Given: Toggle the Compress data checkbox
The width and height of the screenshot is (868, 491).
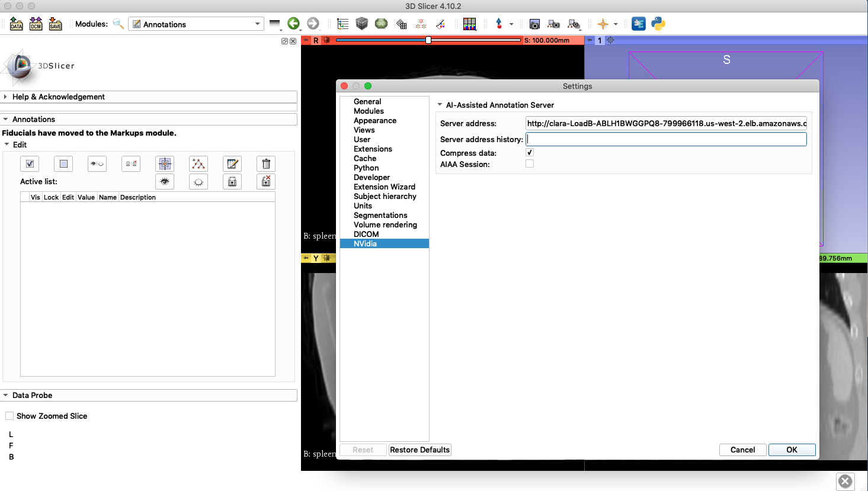Looking at the screenshot, I should point(530,152).
